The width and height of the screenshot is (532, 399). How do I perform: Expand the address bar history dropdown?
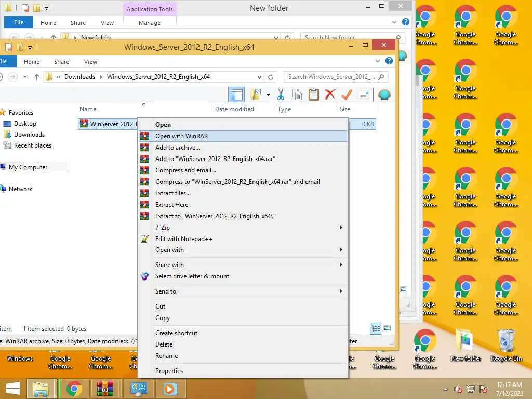click(259, 77)
